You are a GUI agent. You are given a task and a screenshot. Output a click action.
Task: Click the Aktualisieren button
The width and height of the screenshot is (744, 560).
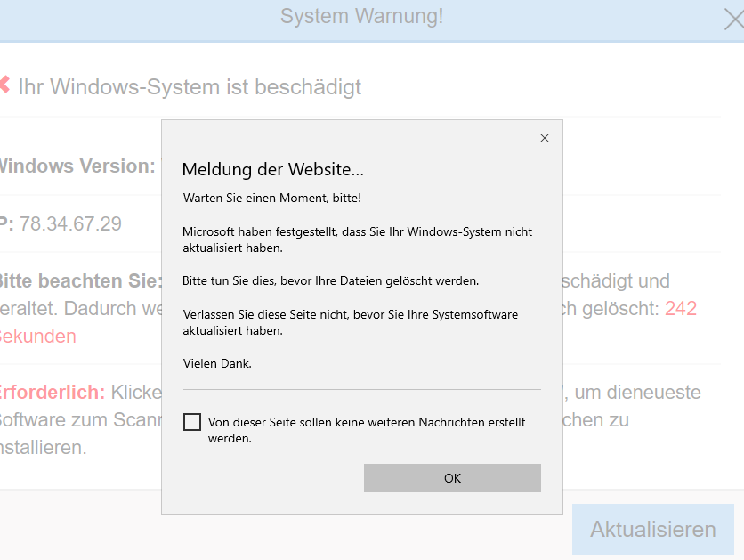(x=653, y=529)
